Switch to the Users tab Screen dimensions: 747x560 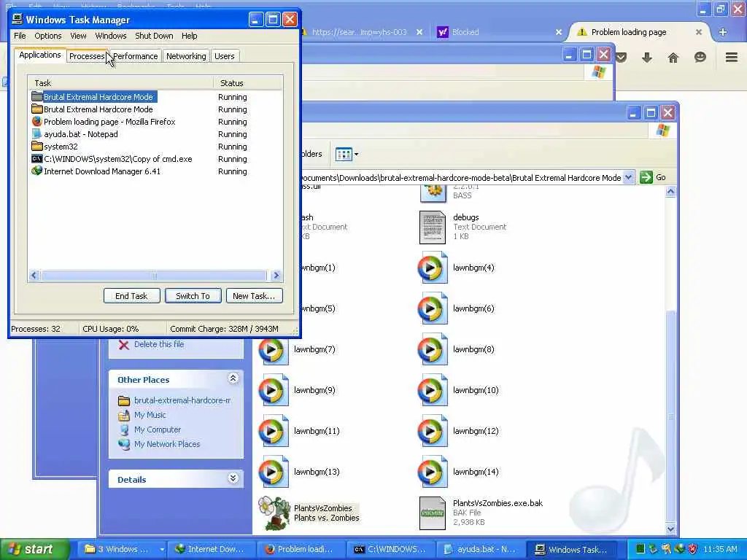(x=225, y=56)
